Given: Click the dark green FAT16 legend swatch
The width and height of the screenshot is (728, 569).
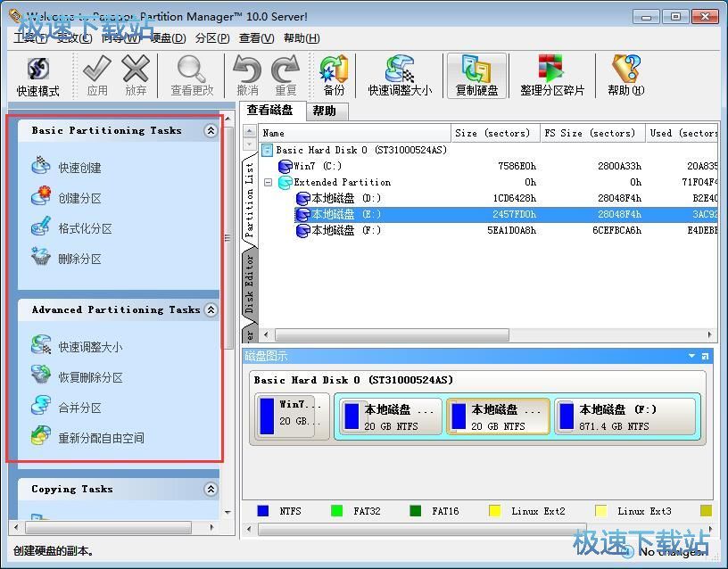Looking at the screenshot, I should coord(416,510).
